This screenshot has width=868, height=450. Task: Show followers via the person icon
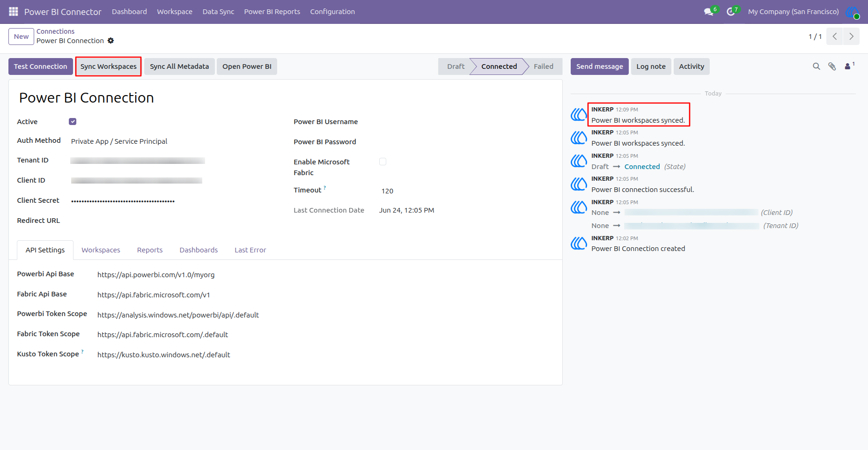tap(848, 66)
